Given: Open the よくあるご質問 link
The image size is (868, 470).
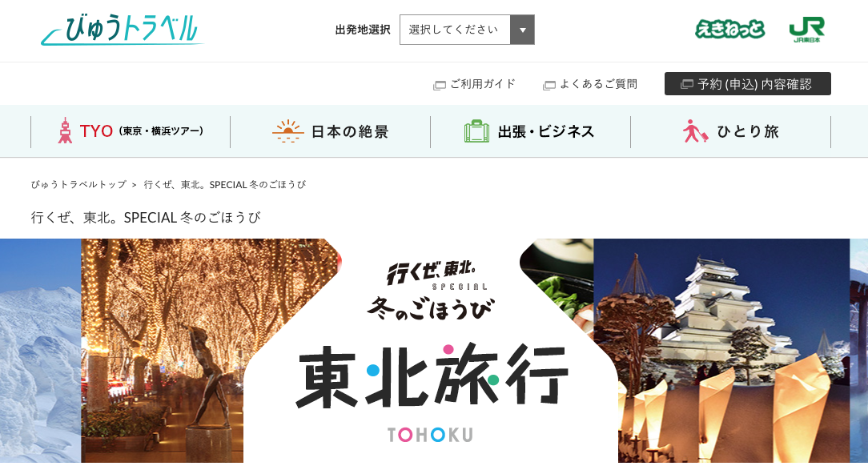Looking at the screenshot, I should [598, 84].
